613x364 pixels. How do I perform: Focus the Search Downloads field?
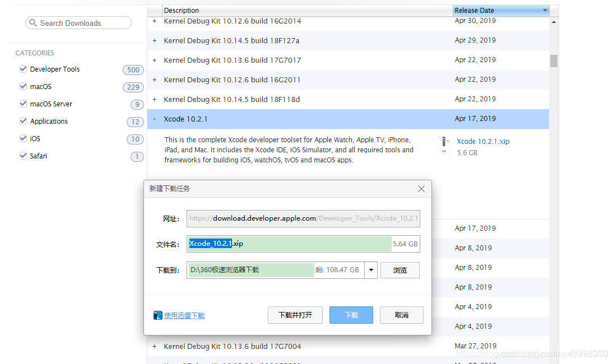pyautogui.click(x=78, y=22)
